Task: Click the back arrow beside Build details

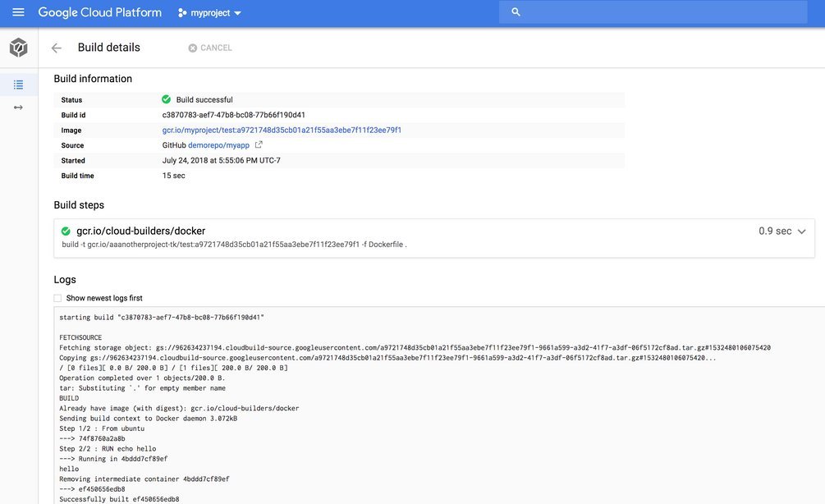Action: tap(55, 48)
